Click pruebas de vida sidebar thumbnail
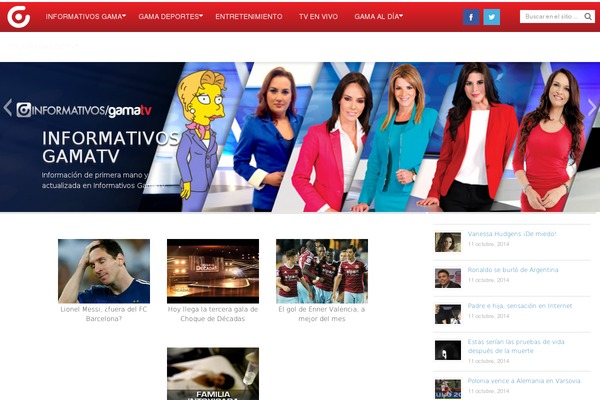600x400 pixels. pos(448,350)
